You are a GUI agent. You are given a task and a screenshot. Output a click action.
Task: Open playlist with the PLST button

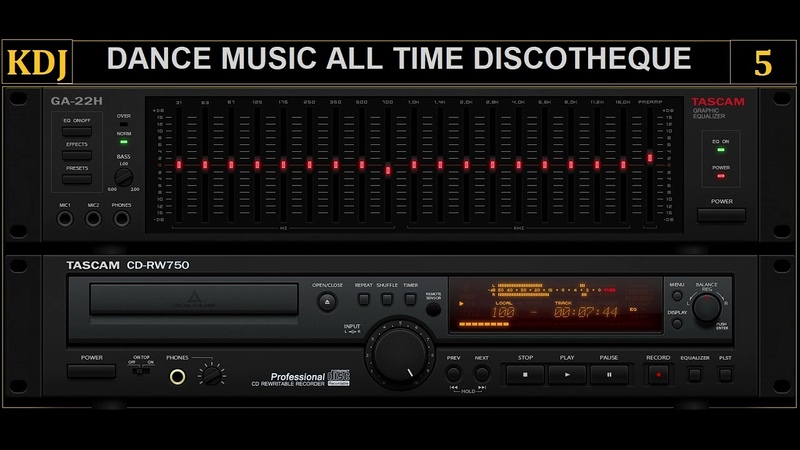[x=725, y=375]
